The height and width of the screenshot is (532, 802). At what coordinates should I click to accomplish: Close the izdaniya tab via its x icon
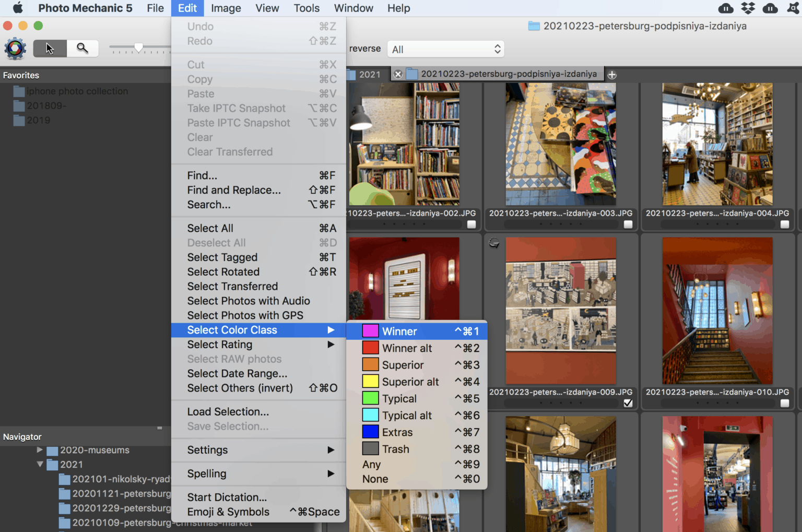[x=398, y=74]
